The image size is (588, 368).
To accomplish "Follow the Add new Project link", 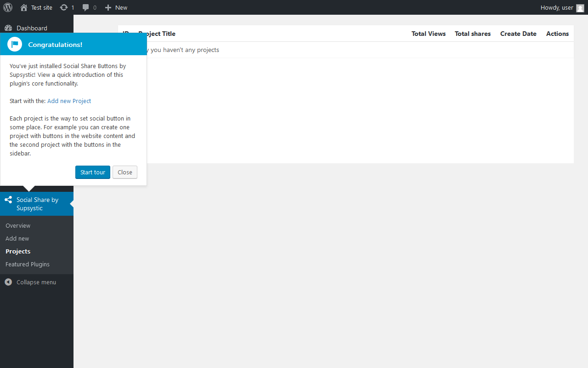I will pyautogui.click(x=69, y=101).
